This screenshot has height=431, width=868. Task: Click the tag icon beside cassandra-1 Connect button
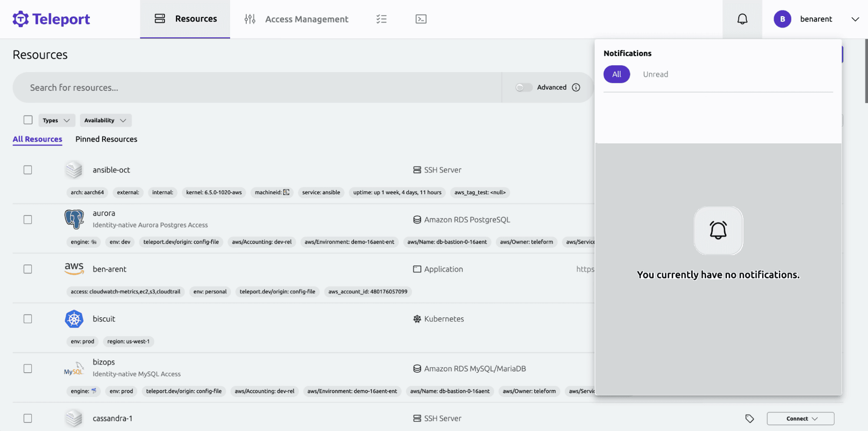tap(749, 418)
